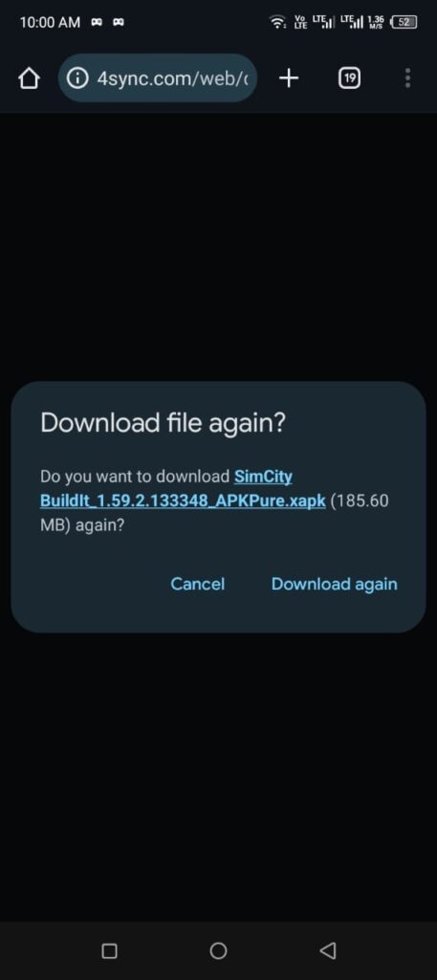The width and height of the screenshot is (437, 980).
Task: Tap the first game controller notification icon
Action: [x=97, y=23]
